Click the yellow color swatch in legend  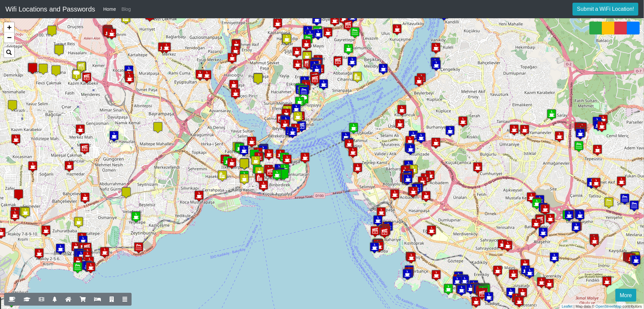pyautogui.click(x=607, y=28)
